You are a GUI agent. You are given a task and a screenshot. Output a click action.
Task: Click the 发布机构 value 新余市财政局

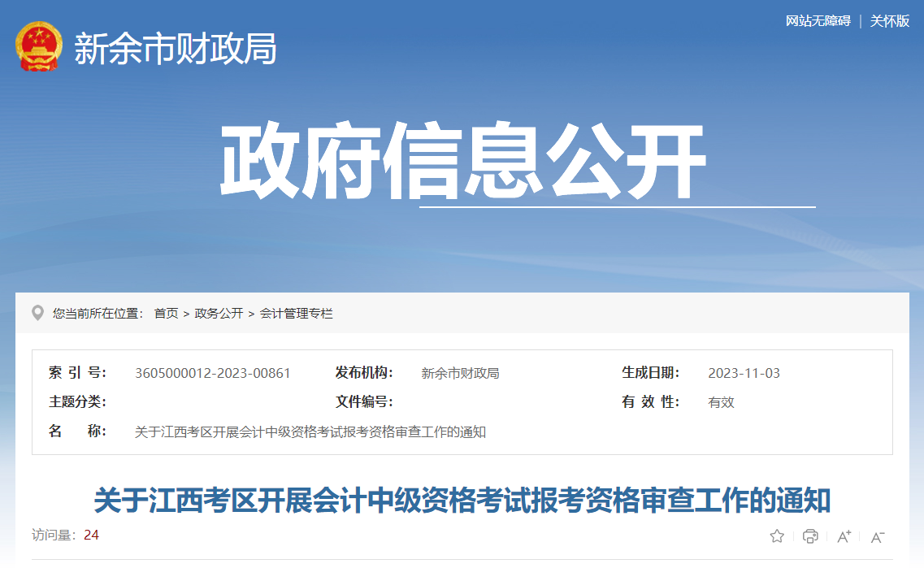[x=461, y=373]
